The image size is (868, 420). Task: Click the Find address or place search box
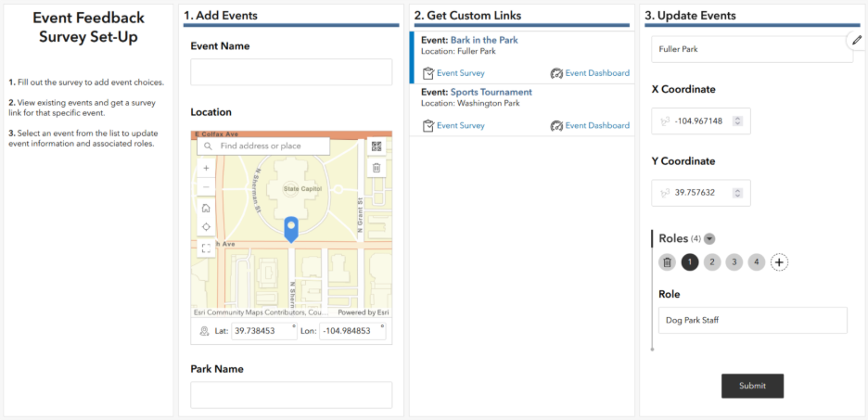(269, 146)
